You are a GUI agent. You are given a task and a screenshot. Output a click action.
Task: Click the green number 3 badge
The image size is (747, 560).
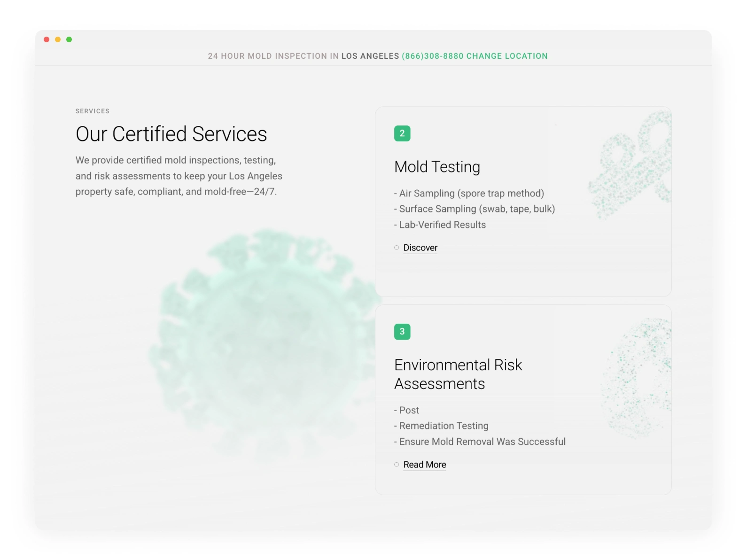click(402, 332)
